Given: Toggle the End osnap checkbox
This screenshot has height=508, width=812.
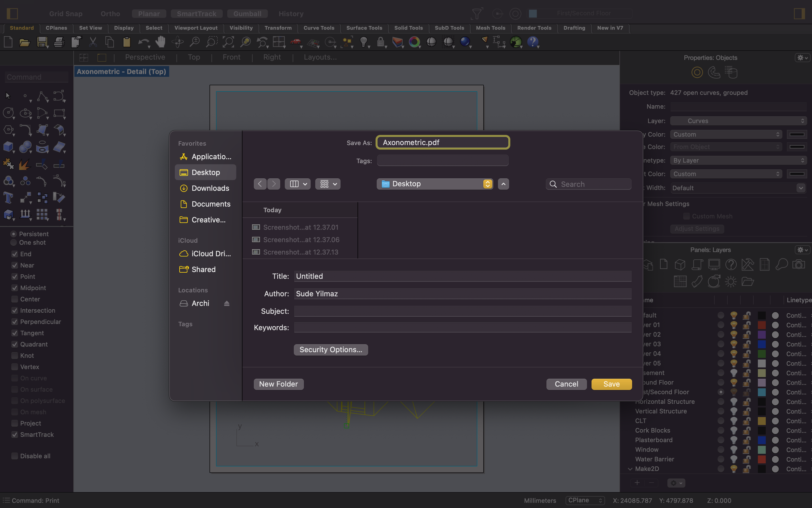Looking at the screenshot, I should 14,254.
